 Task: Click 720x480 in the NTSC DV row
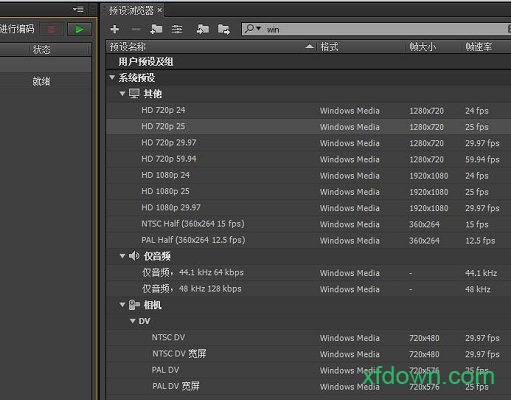tap(424, 338)
